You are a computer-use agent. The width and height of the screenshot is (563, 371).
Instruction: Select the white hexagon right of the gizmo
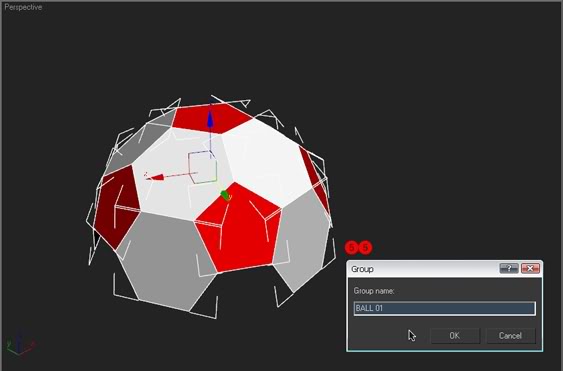[x=265, y=163]
